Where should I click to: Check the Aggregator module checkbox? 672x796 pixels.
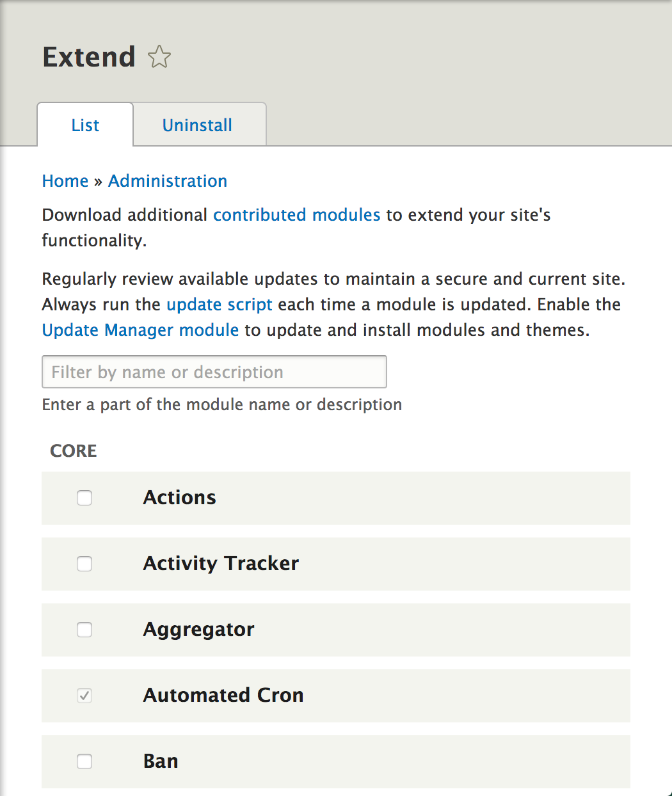coord(84,630)
